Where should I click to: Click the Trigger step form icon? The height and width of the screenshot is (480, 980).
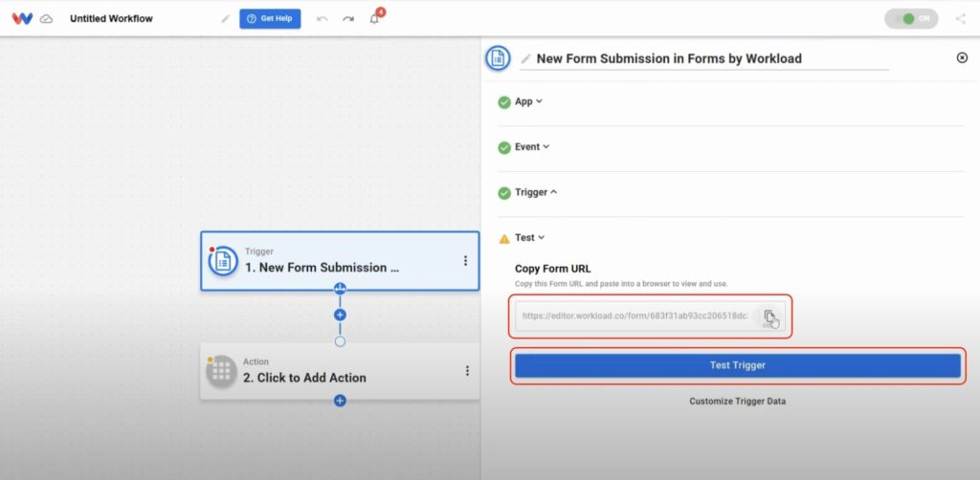(x=223, y=261)
